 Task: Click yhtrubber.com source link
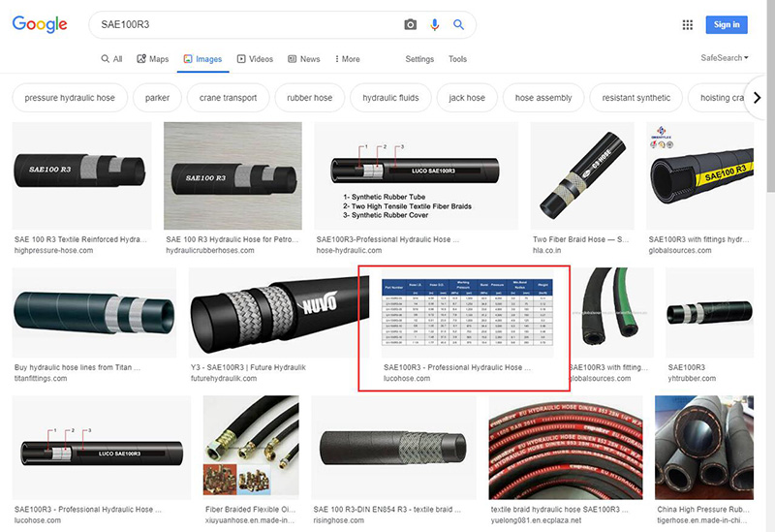point(692,378)
